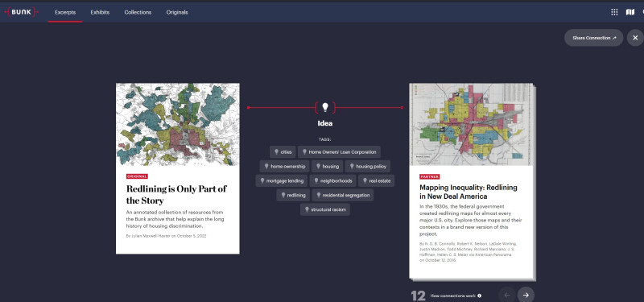The height and width of the screenshot is (302, 644).
Task: Click the authors list N. D. B. Connolly text
Action: click(469, 252)
